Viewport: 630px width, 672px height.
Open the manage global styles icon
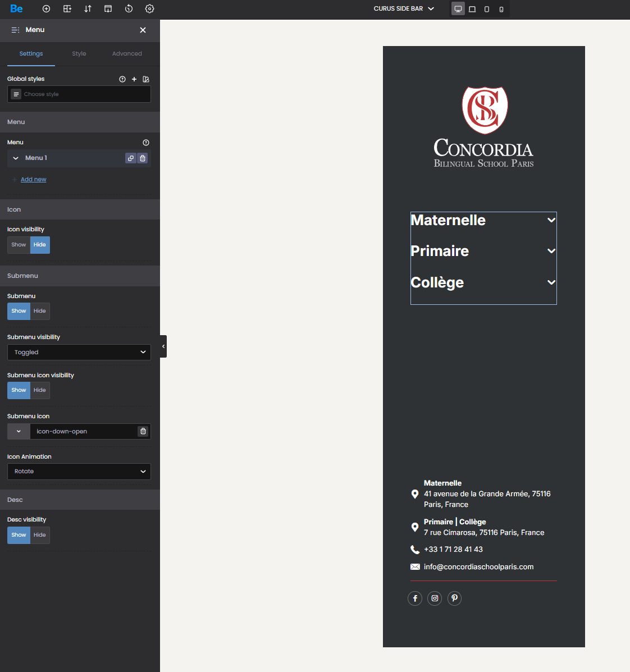pos(146,79)
